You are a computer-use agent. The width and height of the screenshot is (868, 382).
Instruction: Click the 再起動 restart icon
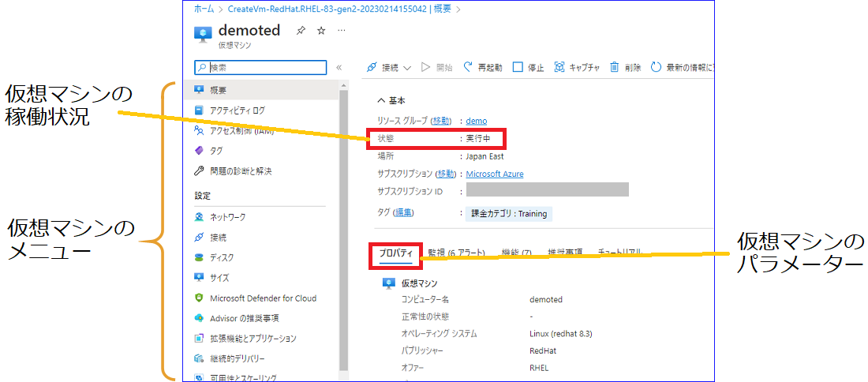(468, 68)
